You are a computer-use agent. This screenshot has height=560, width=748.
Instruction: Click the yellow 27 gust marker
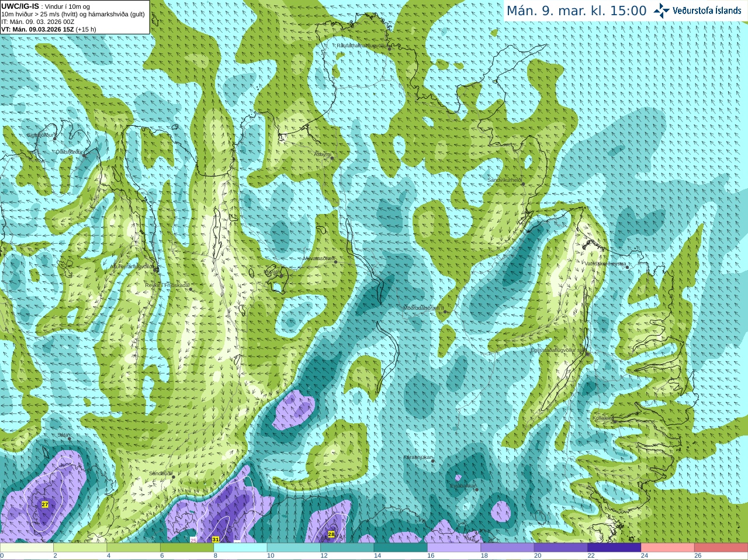pyautogui.click(x=45, y=504)
